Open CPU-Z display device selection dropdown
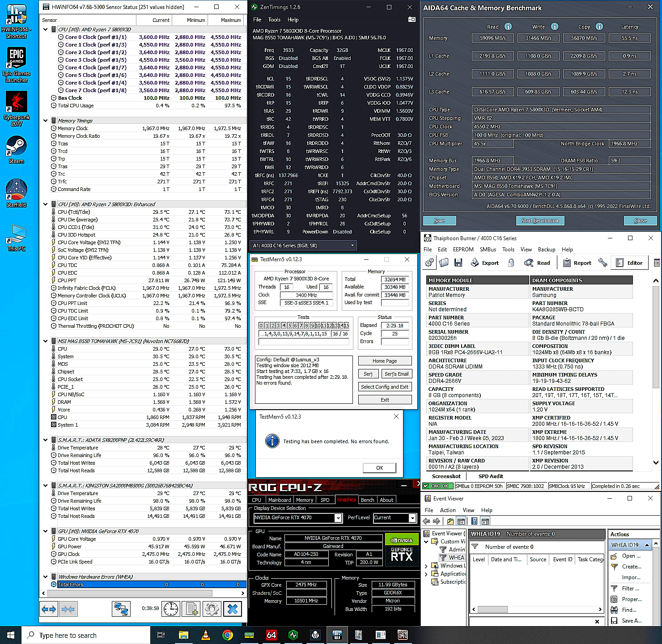 point(298,517)
